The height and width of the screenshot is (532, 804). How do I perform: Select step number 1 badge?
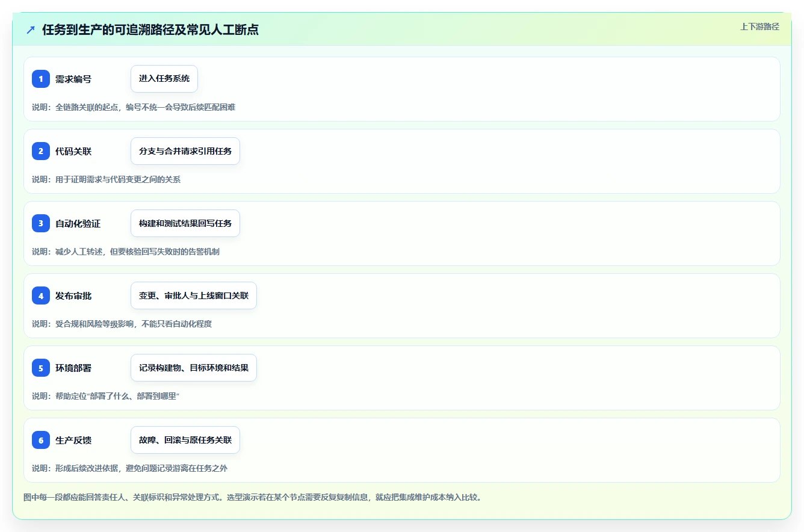(41, 79)
